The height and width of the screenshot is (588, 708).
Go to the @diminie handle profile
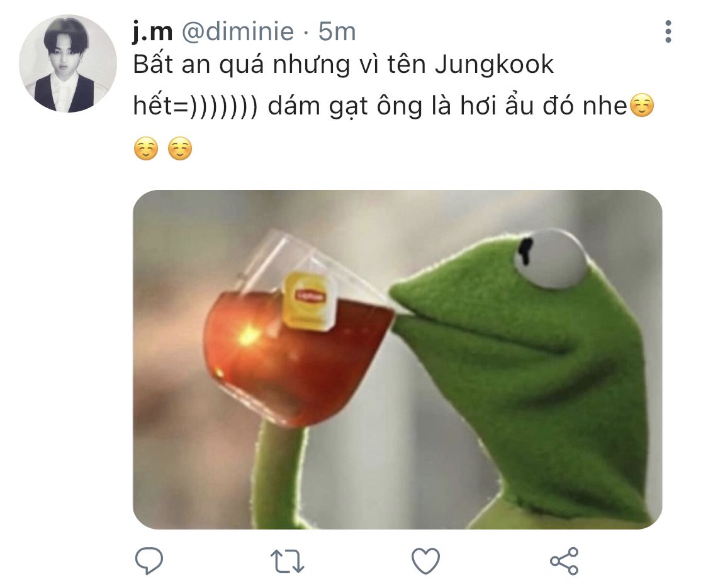coord(238,31)
